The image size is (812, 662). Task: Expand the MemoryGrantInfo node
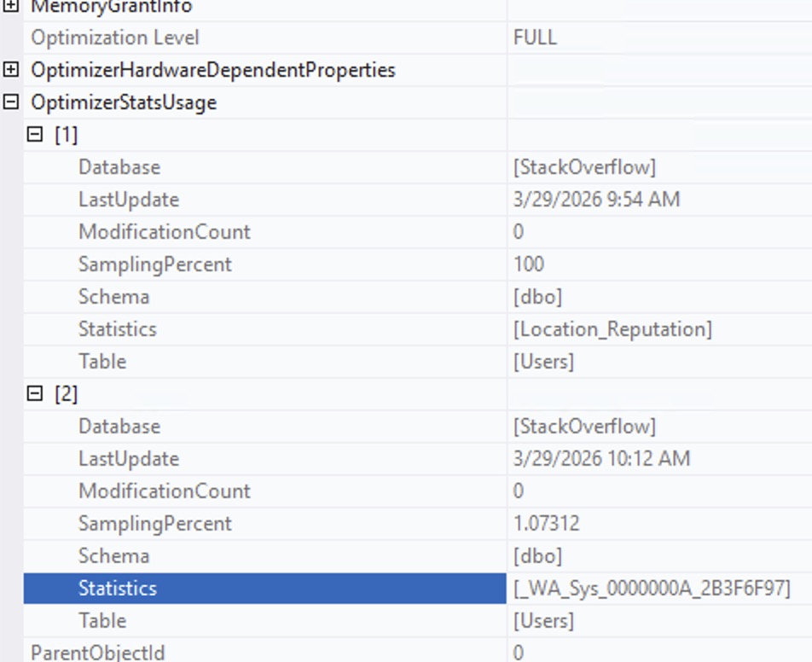click(x=11, y=7)
